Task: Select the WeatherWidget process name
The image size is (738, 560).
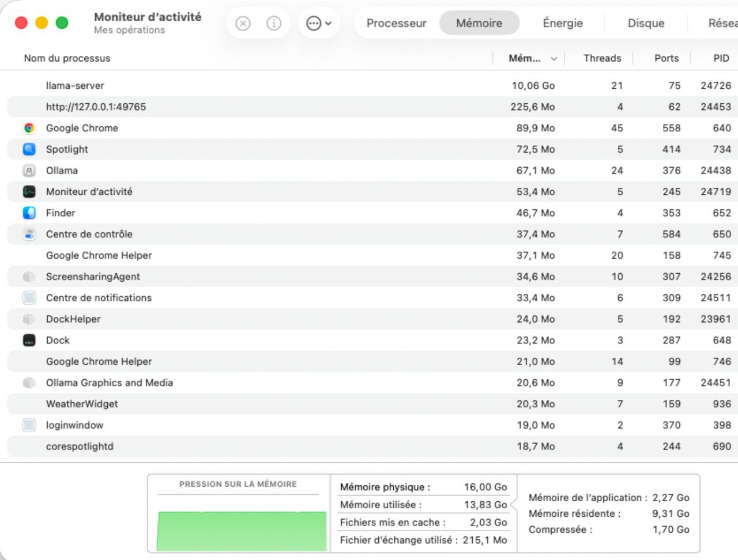Action: (x=82, y=404)
